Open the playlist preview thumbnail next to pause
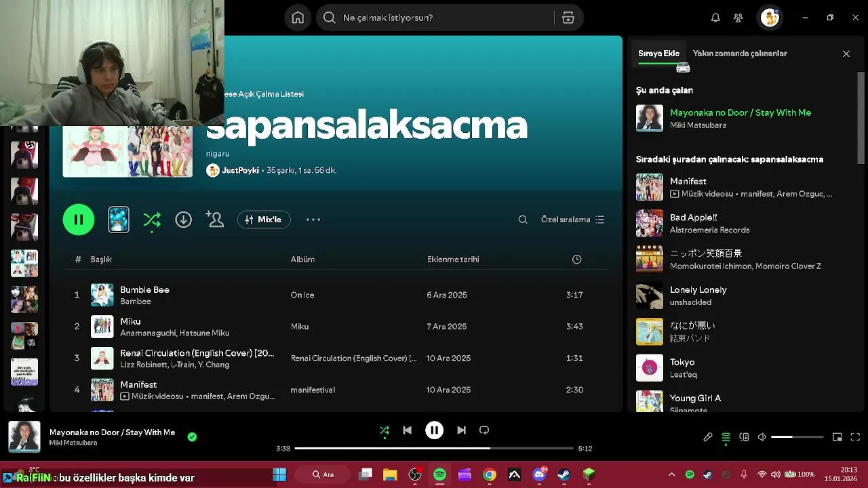Image resolution: width=868 pixels, height=488 pixels. tap(119, 220)
